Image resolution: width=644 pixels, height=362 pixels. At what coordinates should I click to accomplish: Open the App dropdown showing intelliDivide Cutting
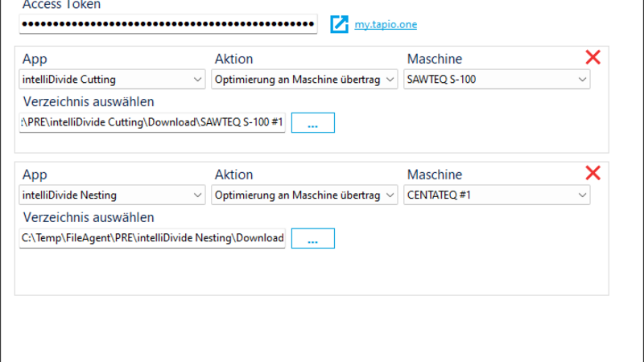tap(112, 79)
